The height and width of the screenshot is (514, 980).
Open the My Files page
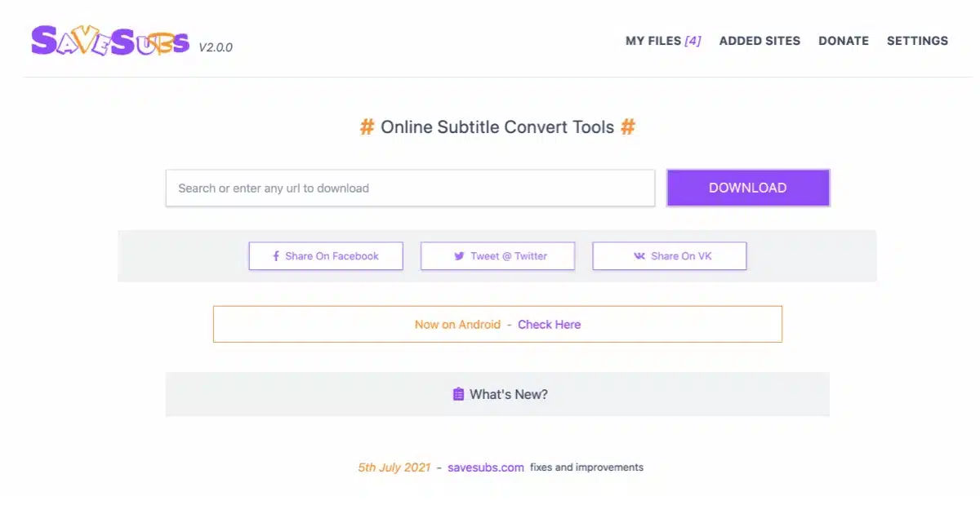click(662, 41)
